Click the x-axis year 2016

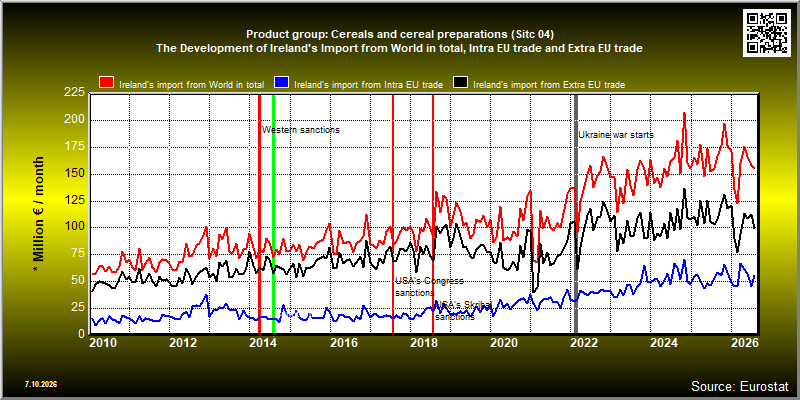tap(343, 342)
